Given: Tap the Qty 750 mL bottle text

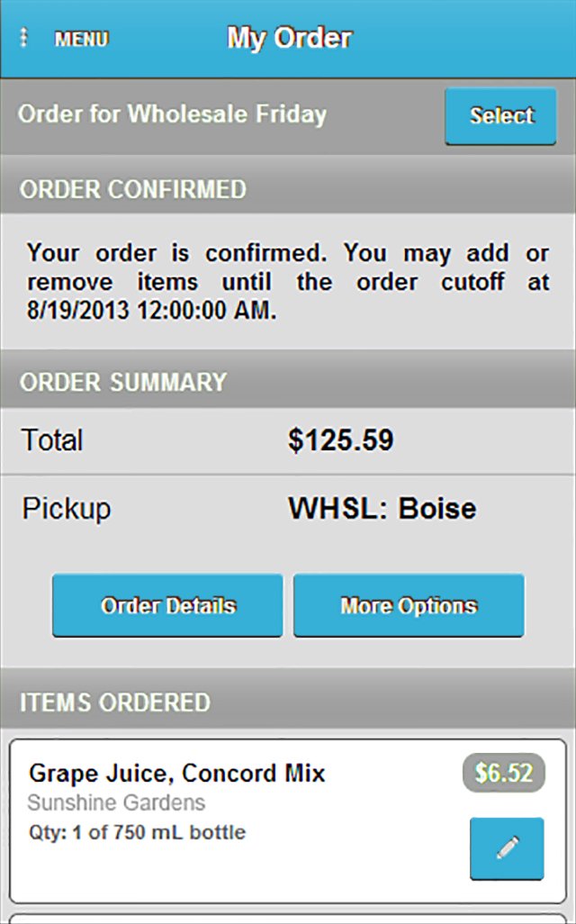Looking at the screenshot, I should [x=137, y=832].
